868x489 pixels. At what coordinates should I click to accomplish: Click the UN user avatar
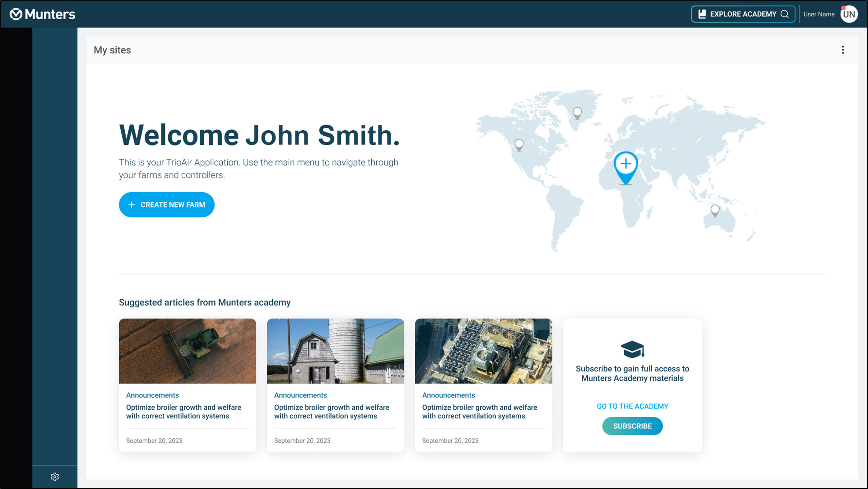coord(849,14)
